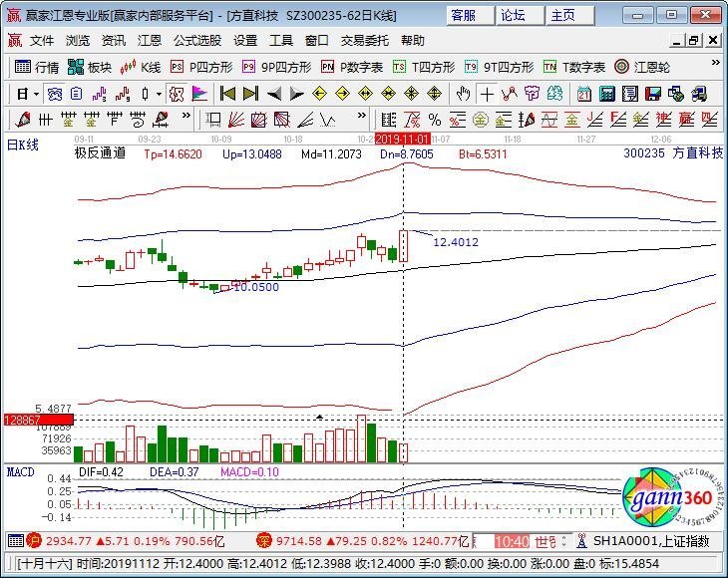Screen dimensions: 728x578
Task: Open the 行情 market quotes view
Action: pyautogui.click(x=37, y=67)
